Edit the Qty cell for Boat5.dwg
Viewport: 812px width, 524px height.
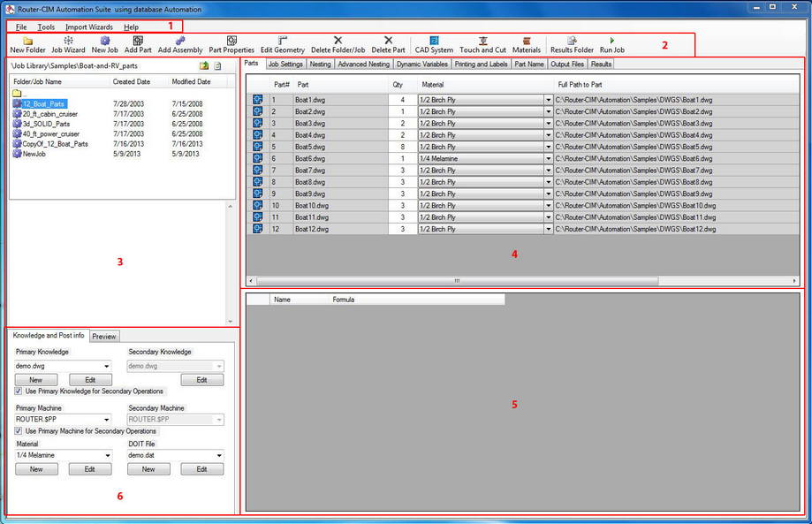click(403, 147)
